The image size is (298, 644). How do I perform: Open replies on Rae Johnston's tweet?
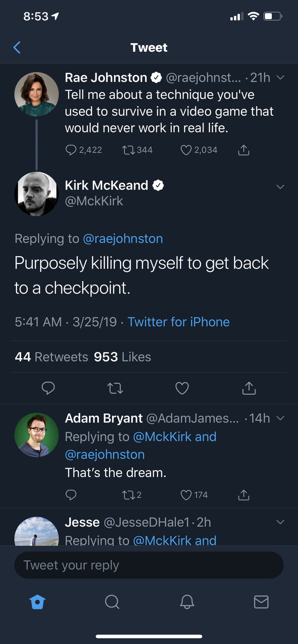[71, 150]
